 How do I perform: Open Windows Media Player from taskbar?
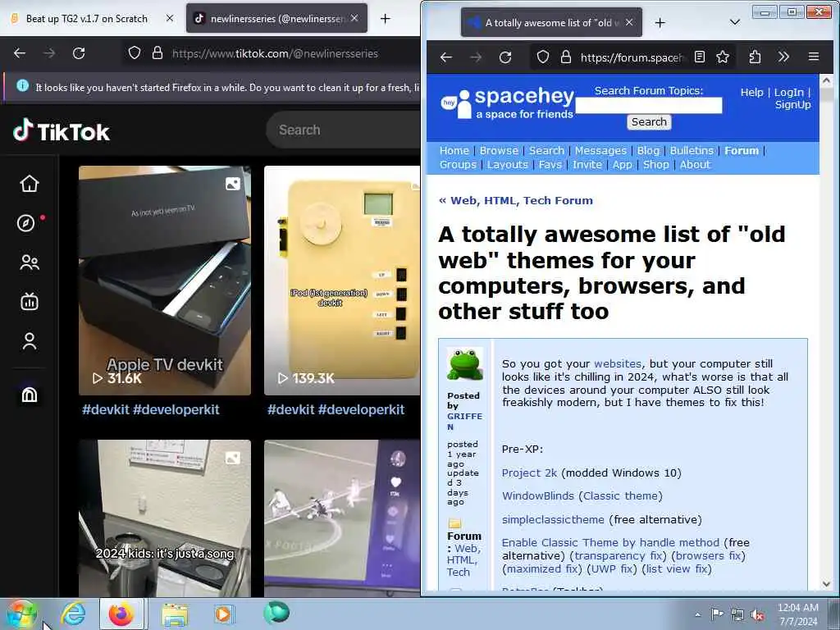pos(223,614)
